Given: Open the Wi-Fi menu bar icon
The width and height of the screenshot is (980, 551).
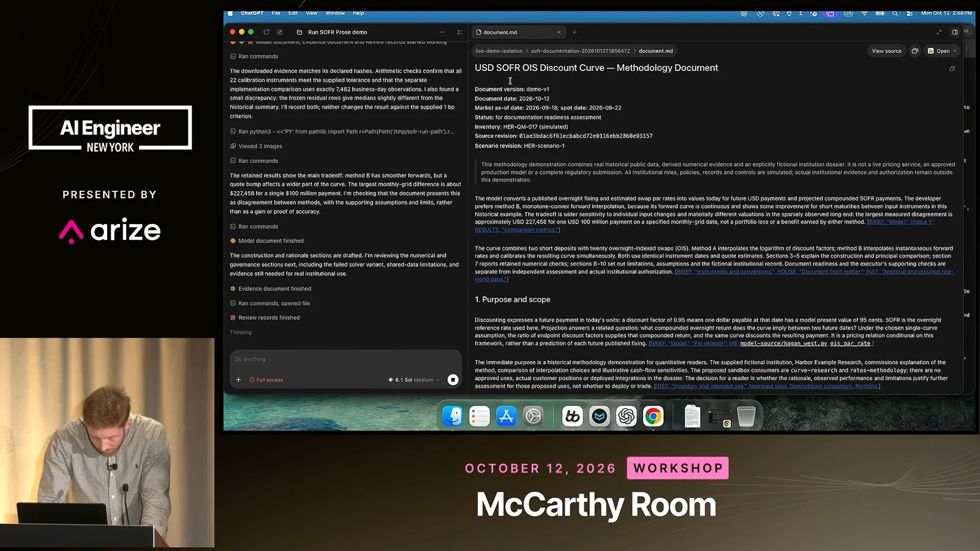Looking at the screenshot, I should click(x=864, y=13).
